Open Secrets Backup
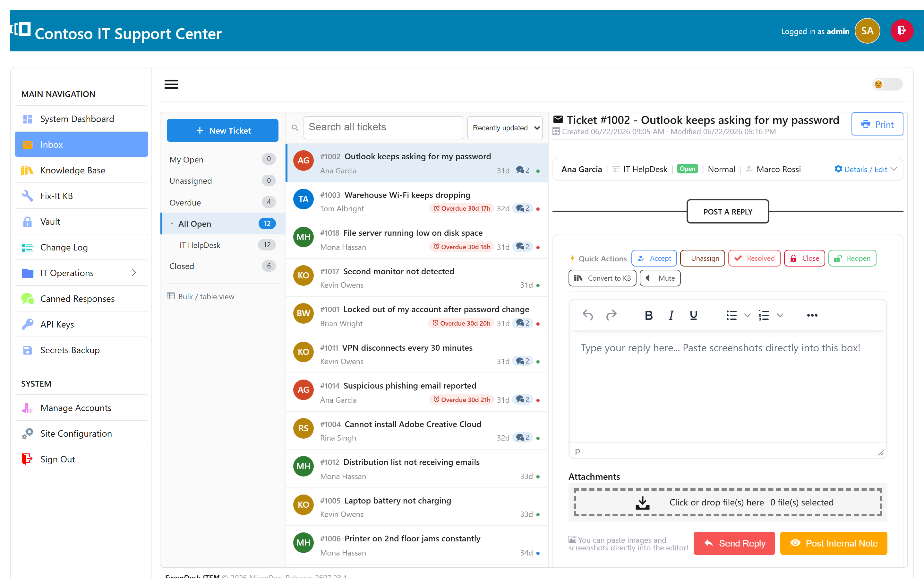 (x=81, y=350)
